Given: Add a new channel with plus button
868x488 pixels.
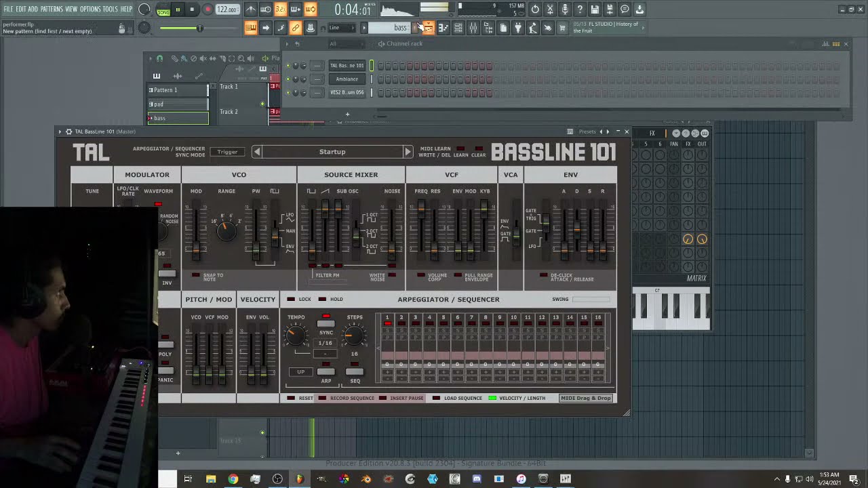Looking at the screenshot, I should (x=347, y=114).
